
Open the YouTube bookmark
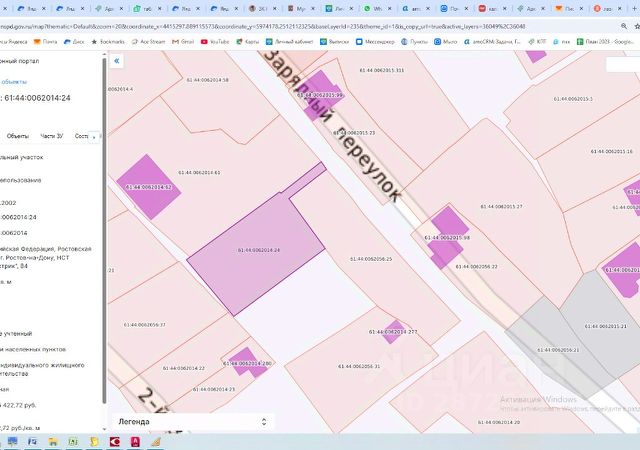(x=215, y=42)
